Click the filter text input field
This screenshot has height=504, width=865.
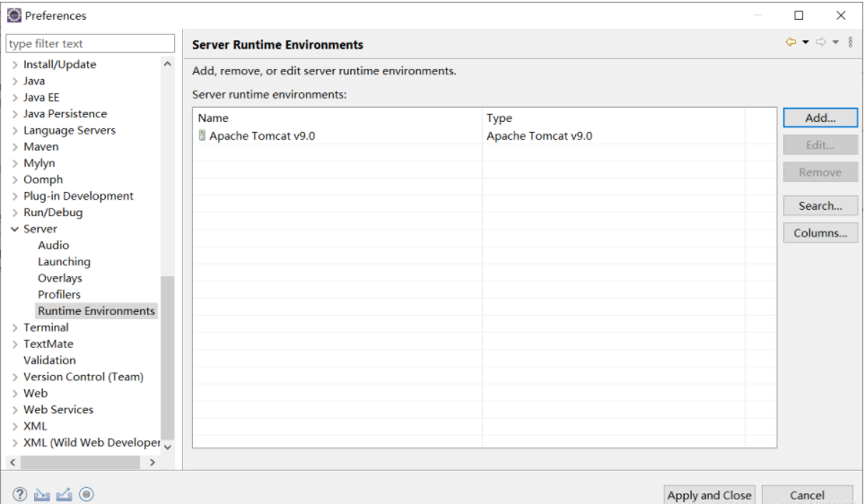(90, 43)
